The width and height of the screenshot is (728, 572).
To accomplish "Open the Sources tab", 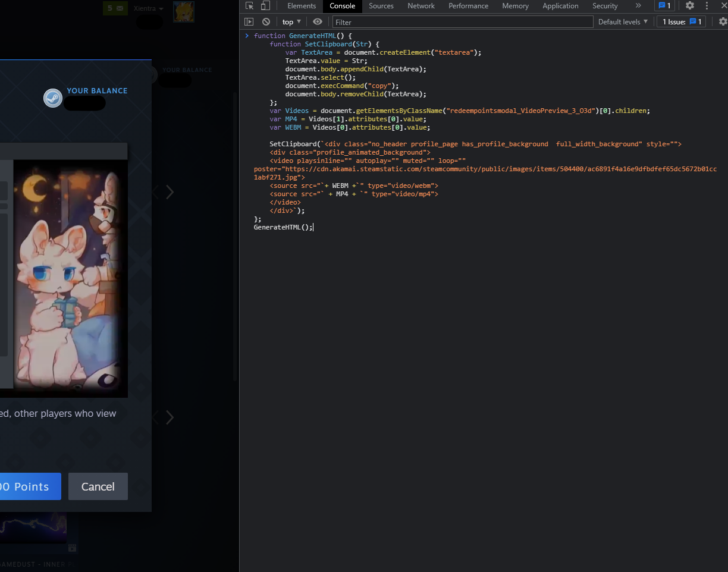I will click(381, 6).
